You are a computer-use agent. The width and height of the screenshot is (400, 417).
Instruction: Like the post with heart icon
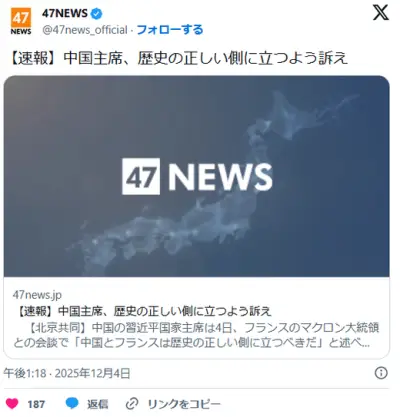tap(12, 404)
